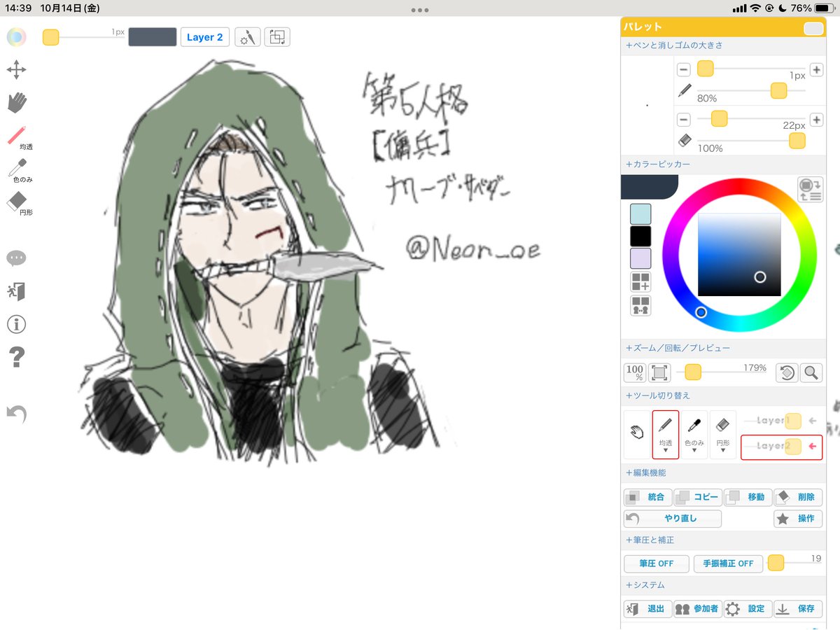Collapse the 編集機能 section
Screen dimensions: 840x630
(647, 473)
